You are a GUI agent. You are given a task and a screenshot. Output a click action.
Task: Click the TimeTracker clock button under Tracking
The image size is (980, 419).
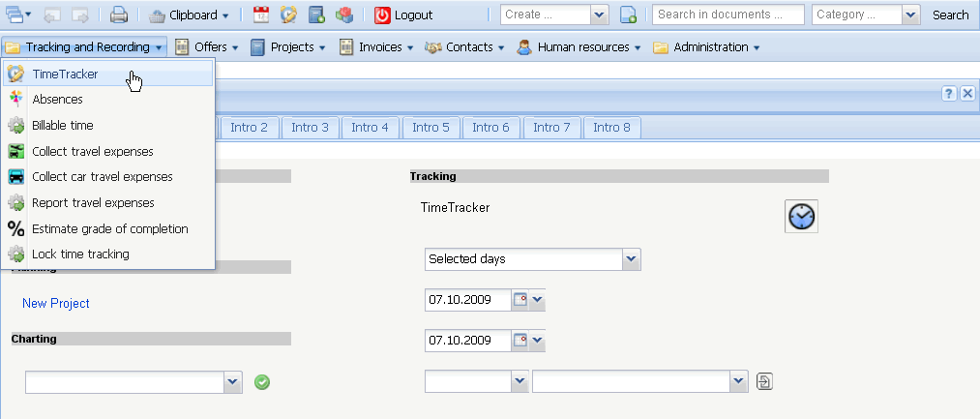coord(801,217)
